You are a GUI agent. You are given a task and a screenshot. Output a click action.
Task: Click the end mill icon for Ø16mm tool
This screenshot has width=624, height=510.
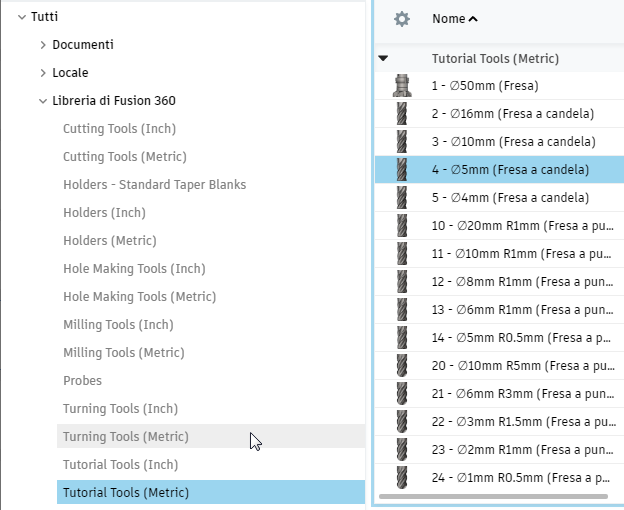point(402,114)
